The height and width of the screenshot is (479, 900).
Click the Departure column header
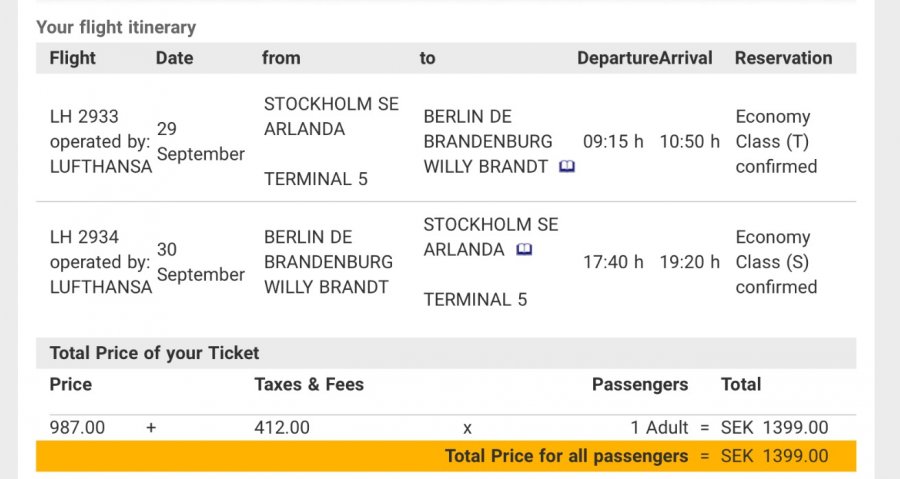point(617,58)
